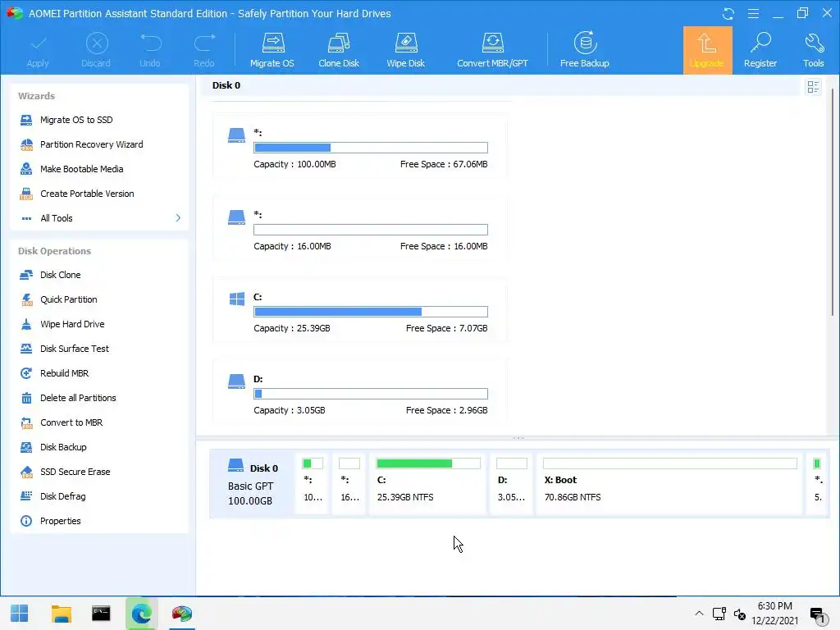Select the D: block in the disk map
Viewport: 840px width, 630px height.
(x=511, y=484)
